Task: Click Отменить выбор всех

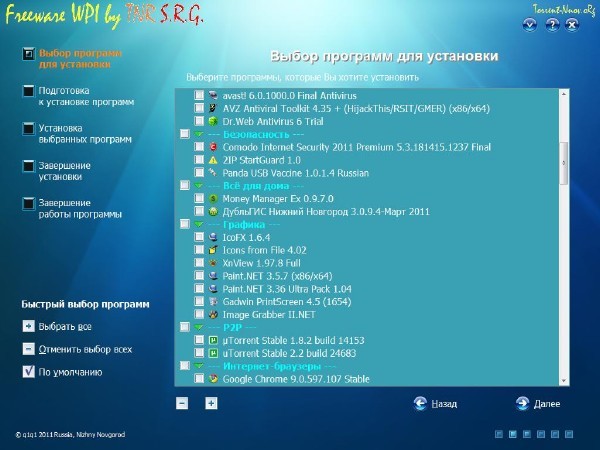Action: coord(77,349)
